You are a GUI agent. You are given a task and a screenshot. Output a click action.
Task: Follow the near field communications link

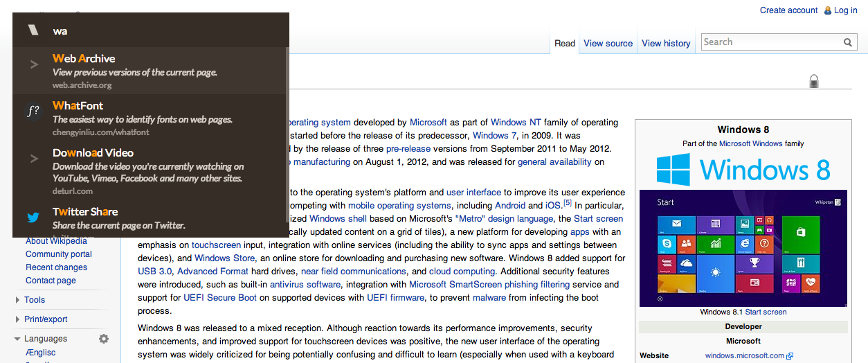click(353, 272)
